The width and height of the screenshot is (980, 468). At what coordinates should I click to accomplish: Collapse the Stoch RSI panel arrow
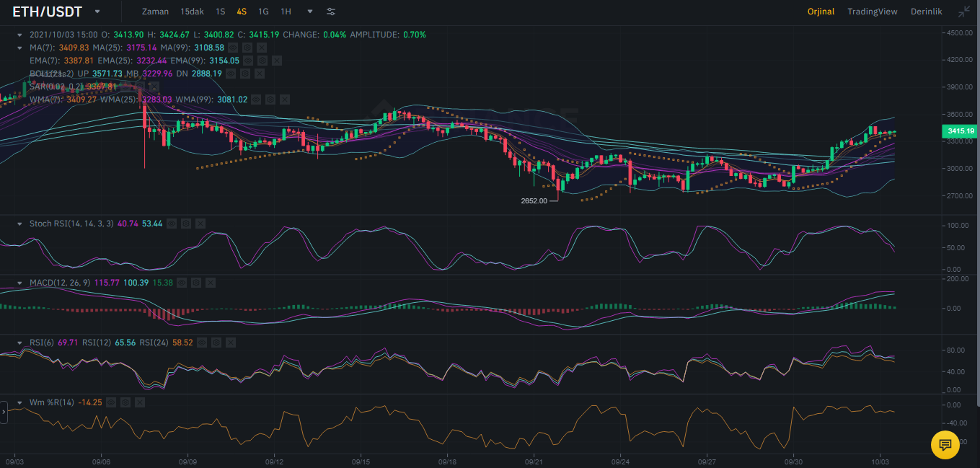coord(19,224)
